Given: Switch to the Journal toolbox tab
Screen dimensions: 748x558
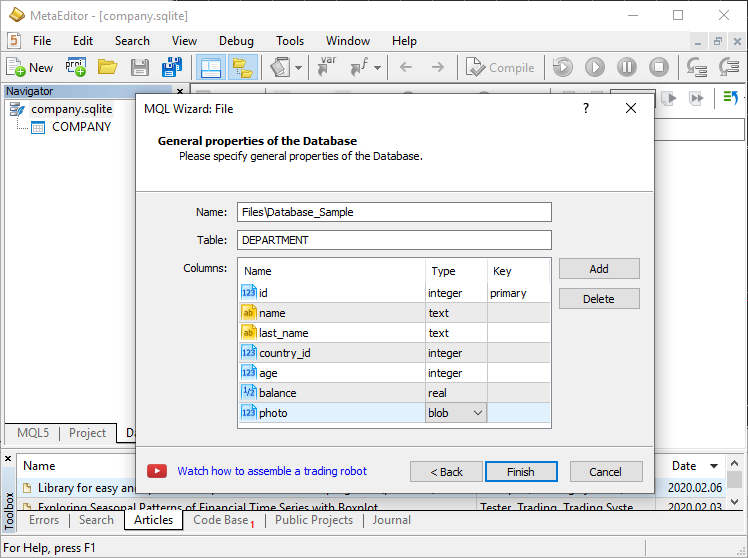Looking at the screenshot, I should 392,520.
